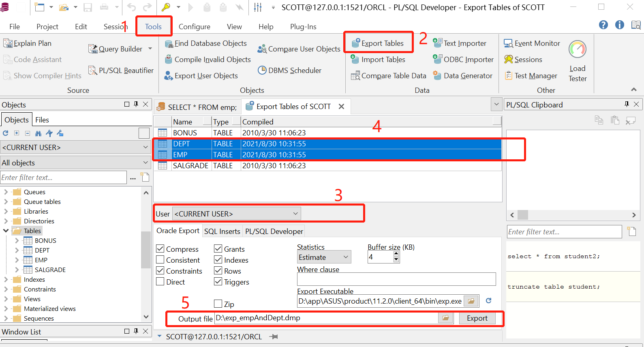Open the CURRENT USER dropdown in Objects panel
Viewport: 644px width, 347px height.
pyautogui.click(x=75, y=147)
